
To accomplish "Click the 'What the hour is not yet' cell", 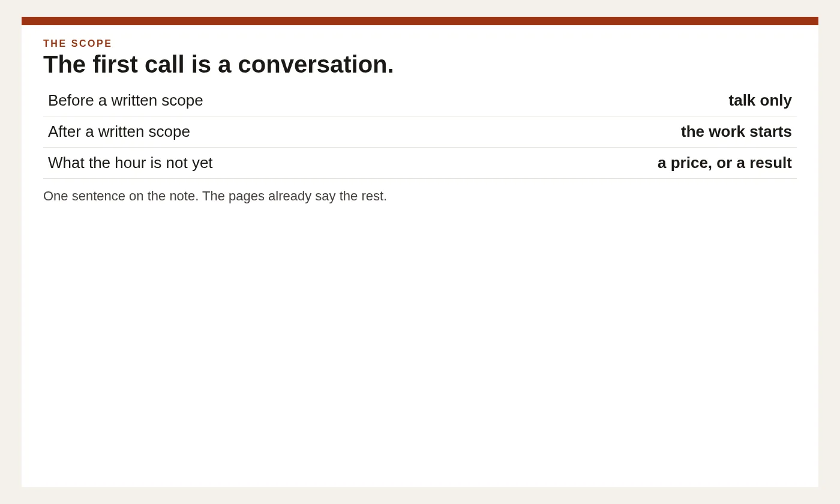I will pos(130,163).
